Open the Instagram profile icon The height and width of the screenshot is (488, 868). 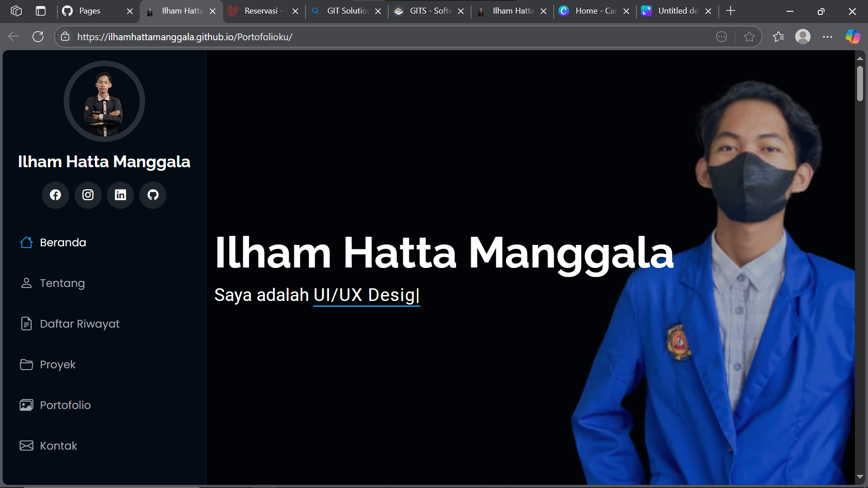pos(88,195)
